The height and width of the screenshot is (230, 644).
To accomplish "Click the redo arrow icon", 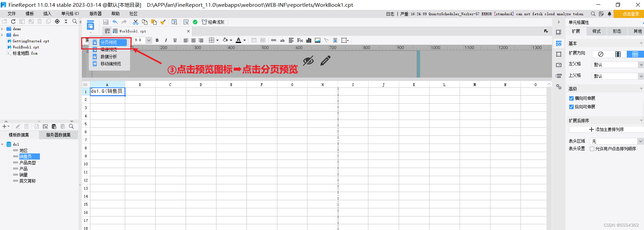I will click(x=124, y=22).
